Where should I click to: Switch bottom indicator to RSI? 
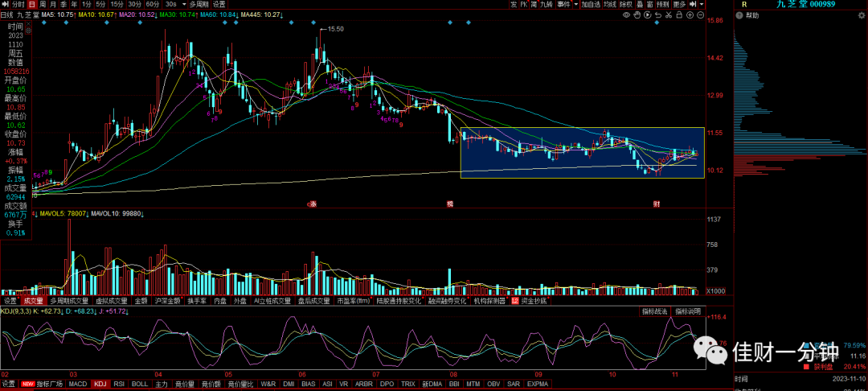(118, 383)
